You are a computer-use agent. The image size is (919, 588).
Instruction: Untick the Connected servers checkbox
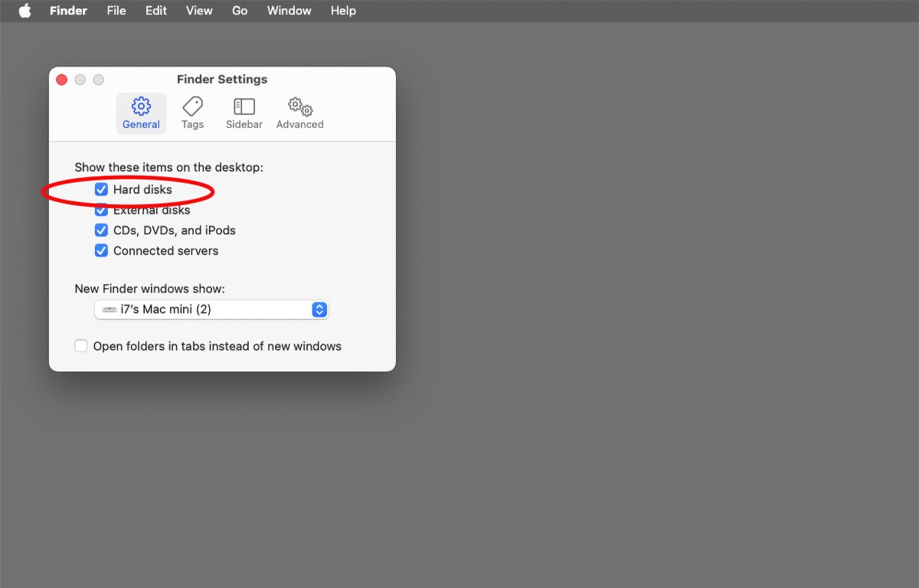coord(101,251)
